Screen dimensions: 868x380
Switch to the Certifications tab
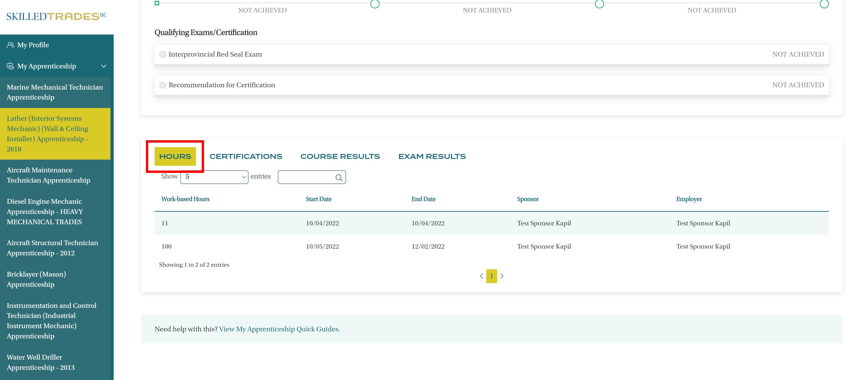(246, 156)
